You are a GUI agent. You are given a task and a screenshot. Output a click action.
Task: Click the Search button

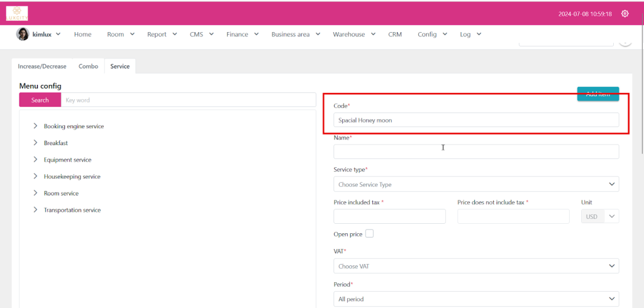[40, 100]
